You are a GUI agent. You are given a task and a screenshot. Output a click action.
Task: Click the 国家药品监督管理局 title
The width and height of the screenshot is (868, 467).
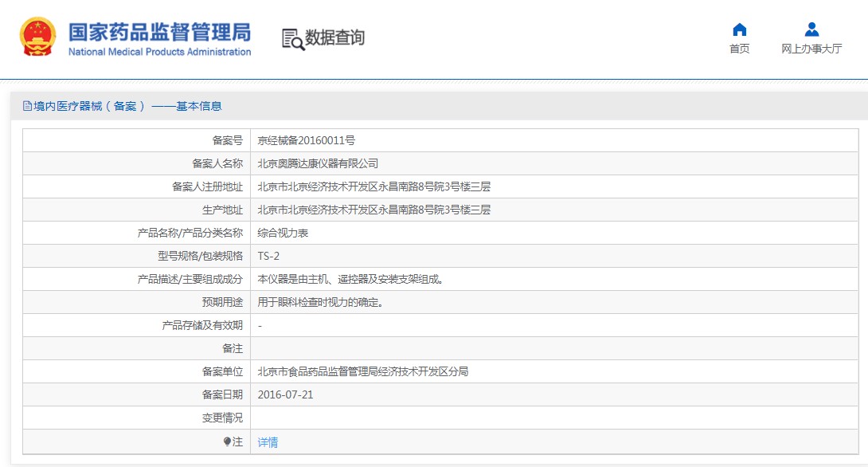point(159,32)
